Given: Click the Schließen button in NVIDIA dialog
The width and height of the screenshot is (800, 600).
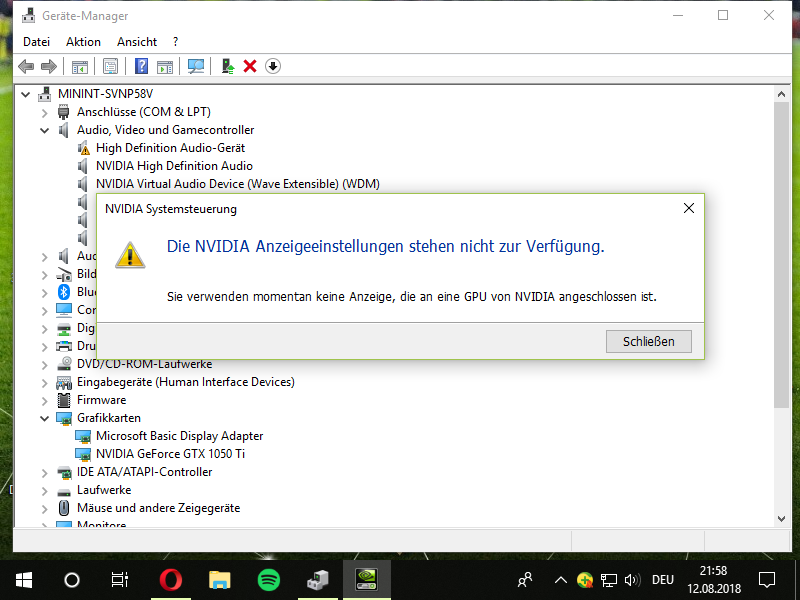Looking at the screenshot, I should tap(648, 341).
